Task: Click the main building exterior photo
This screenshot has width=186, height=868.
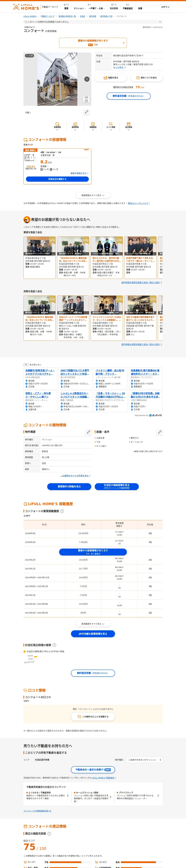Action: click(x=57, y=79)
